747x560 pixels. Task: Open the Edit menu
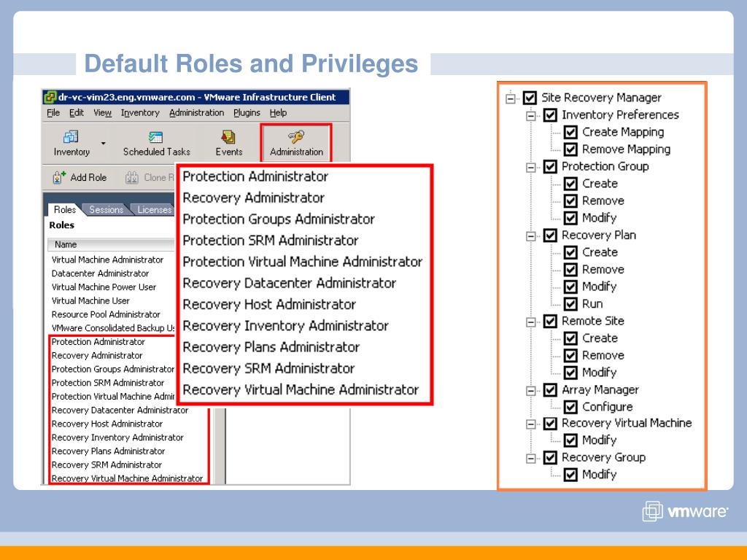[76, 113]
